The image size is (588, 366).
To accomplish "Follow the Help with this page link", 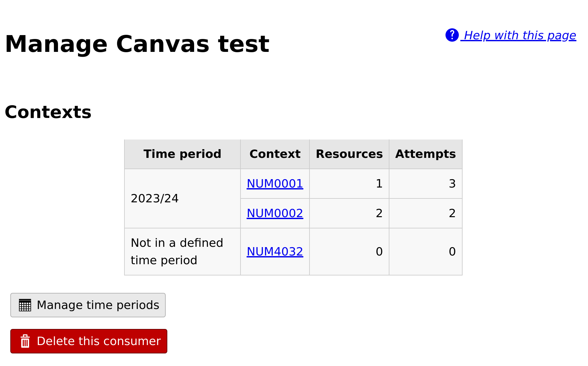I will [x=519, y=35].
